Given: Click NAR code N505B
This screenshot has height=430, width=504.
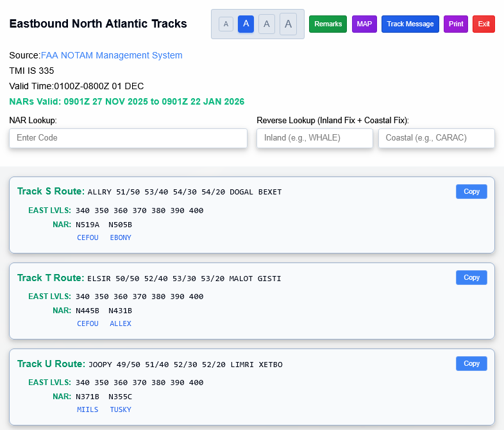Looking at the screenshot, I should (120, 225).
